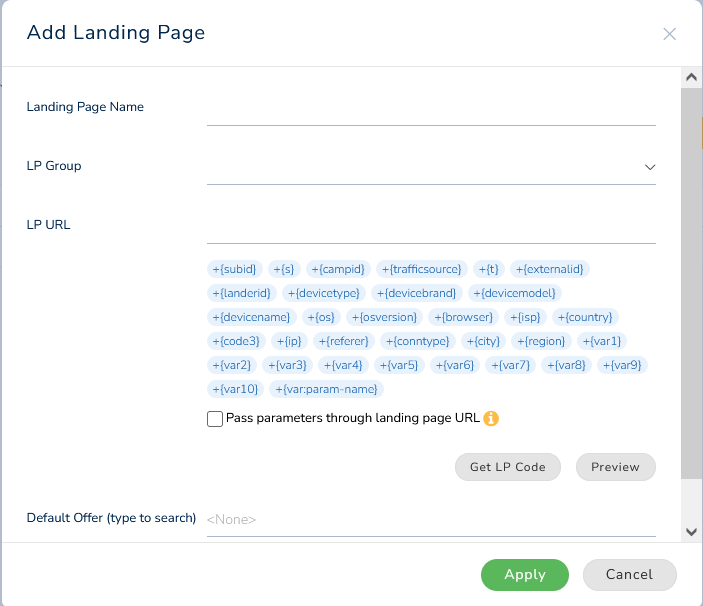Add the +{trafficsource} token to URL

421,269
